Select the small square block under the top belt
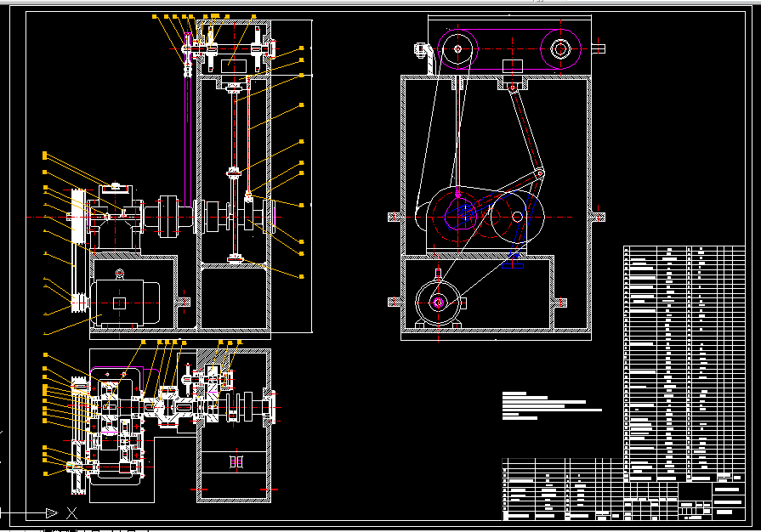Viewport: 761px width, 532px height. pos(512,66)
